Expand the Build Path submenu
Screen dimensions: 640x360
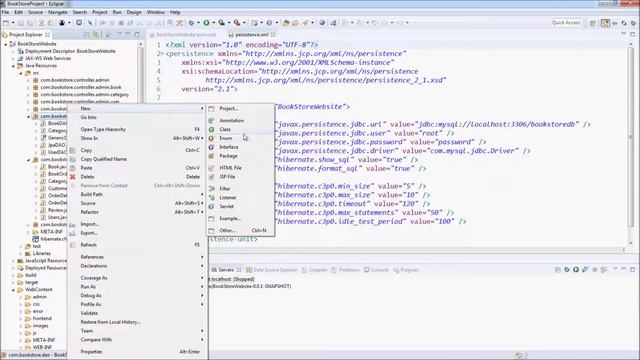pyautogui.click(x=137, y=194)
